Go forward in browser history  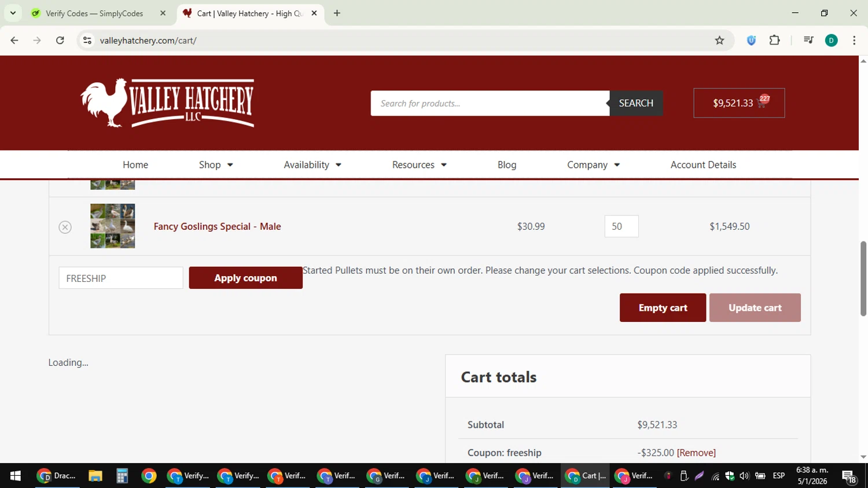click(37, 41)
